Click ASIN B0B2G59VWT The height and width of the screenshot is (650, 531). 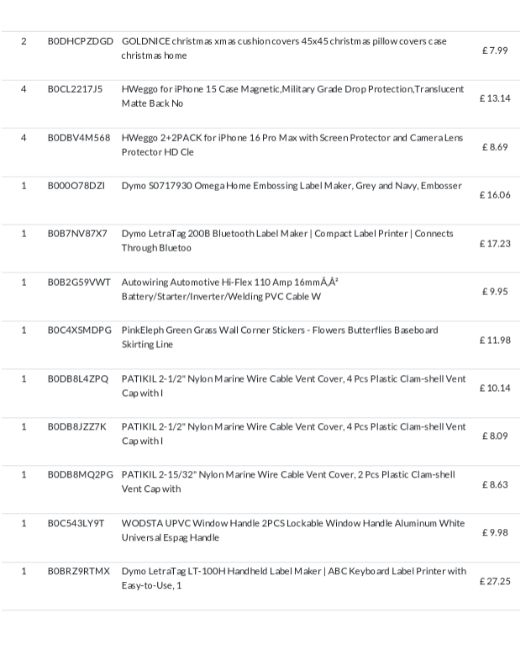79,282
